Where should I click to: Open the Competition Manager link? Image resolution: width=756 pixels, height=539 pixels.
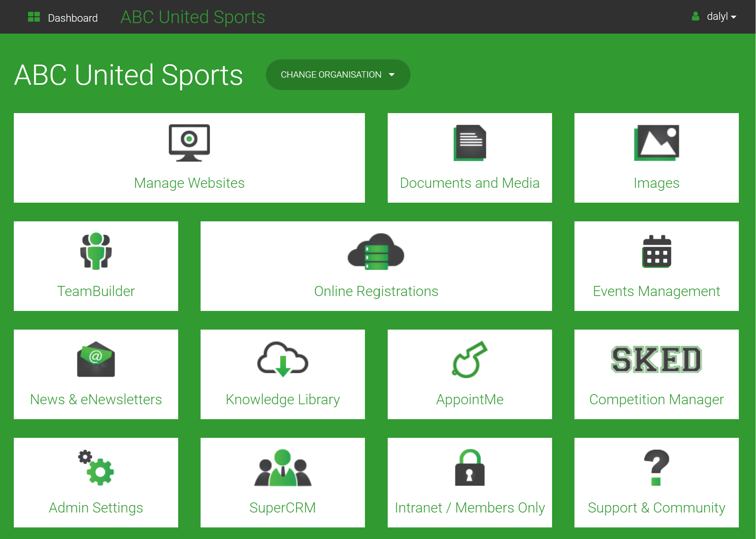click(656, 399)
